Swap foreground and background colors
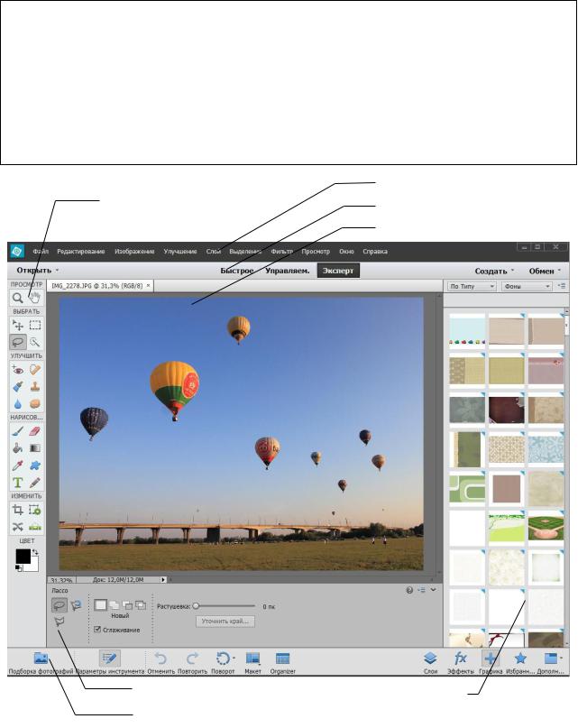Image resolution: width=587 pixels, height=728 pixels. pyautogui.click(x=35, y=552)
